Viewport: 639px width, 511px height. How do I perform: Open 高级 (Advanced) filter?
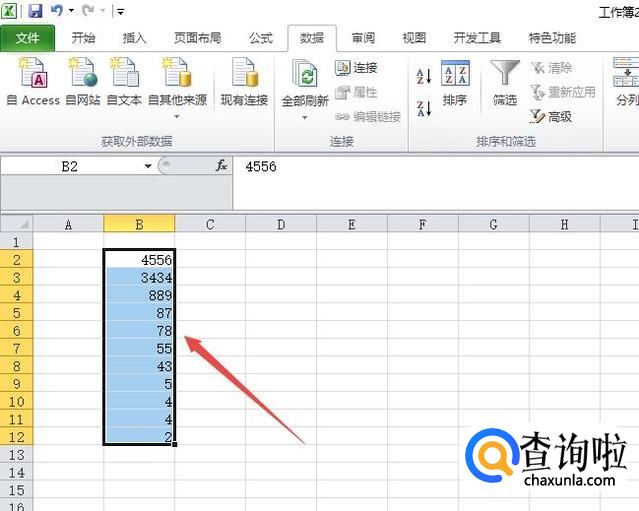pos(551,117)
